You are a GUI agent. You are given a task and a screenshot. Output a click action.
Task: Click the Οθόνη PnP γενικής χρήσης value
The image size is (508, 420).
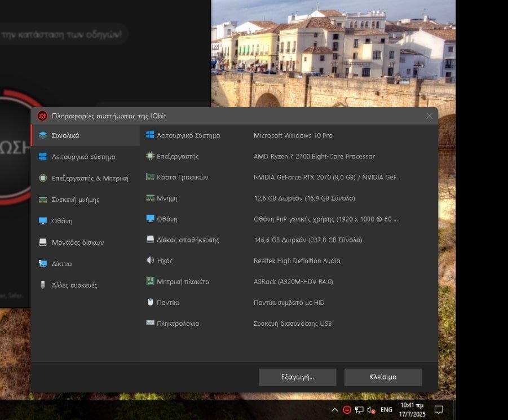tap(326, 219)
